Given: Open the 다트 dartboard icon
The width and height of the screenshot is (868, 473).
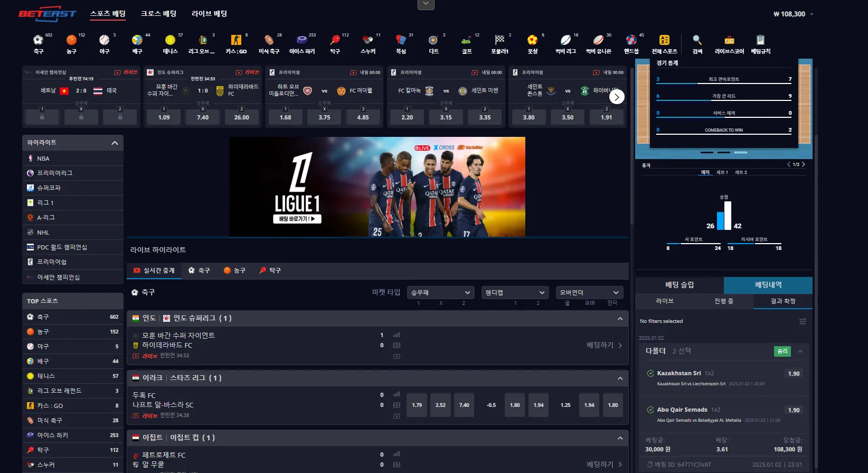Looking at the screenshot, I should [433, 40].
